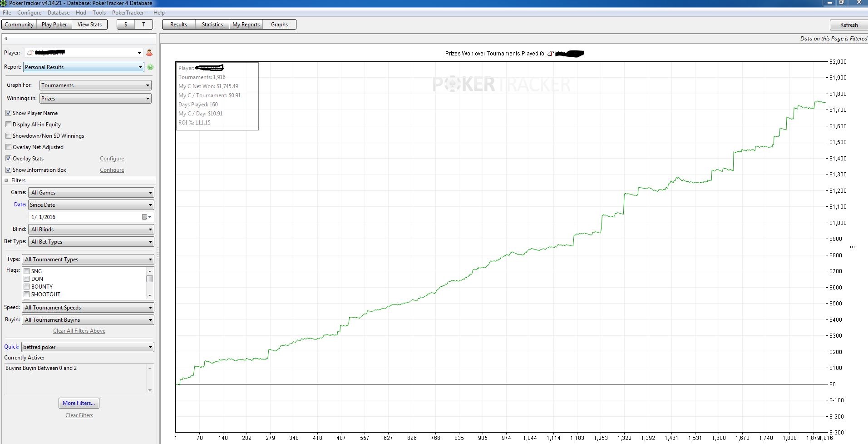Click the Currently Active box scroll-down arrow

(150, 390)
